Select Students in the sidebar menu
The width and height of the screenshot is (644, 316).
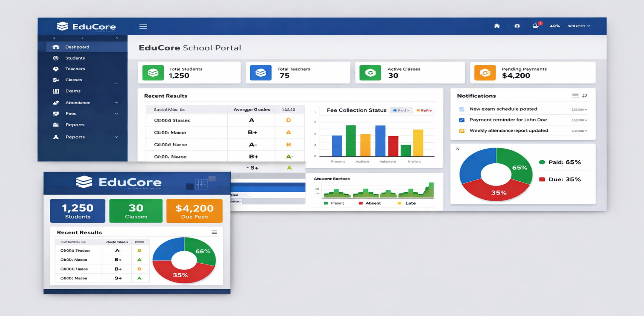click(75, 58)
